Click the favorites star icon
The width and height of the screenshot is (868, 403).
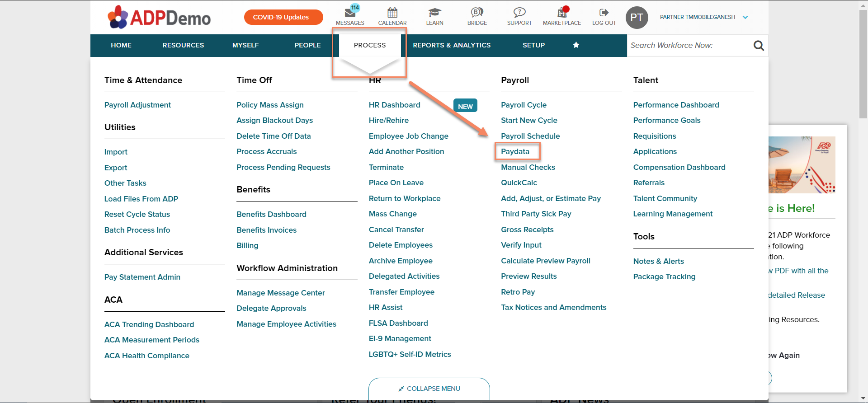point(576,45)
